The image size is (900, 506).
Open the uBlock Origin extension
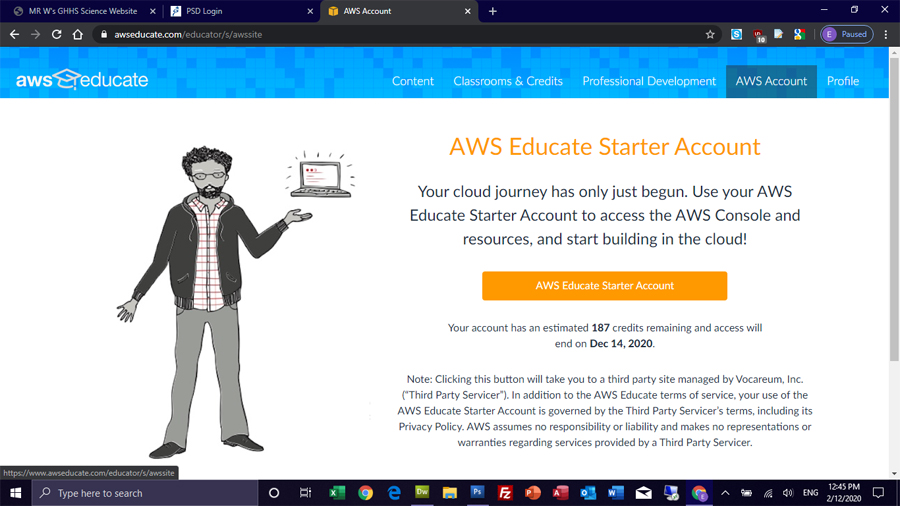pos(759,35)
